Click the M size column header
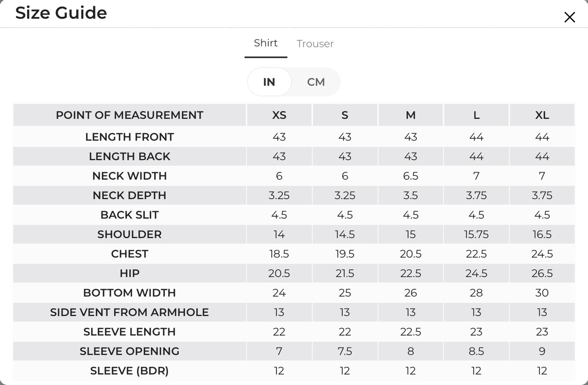Viewport: 588px width, 385px height. [x=411, y=115]
